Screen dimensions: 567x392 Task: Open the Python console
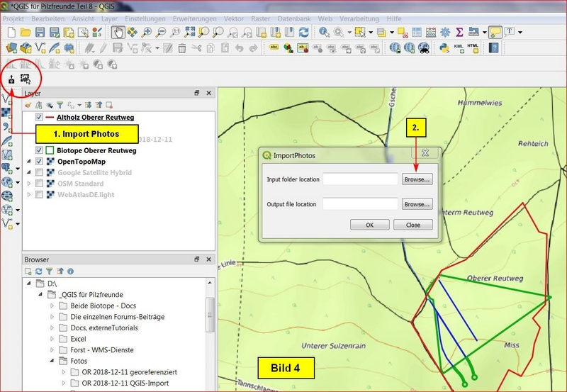pyautogui.click(x=444, y=47)
